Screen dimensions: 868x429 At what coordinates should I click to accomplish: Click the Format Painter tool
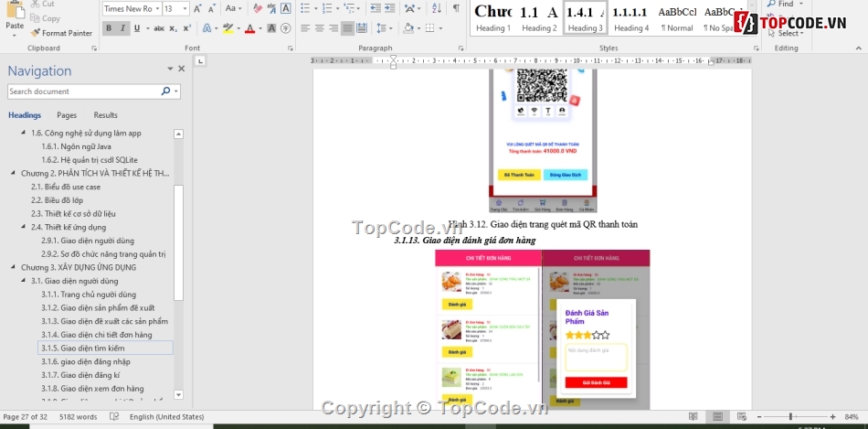pos(61,33)
